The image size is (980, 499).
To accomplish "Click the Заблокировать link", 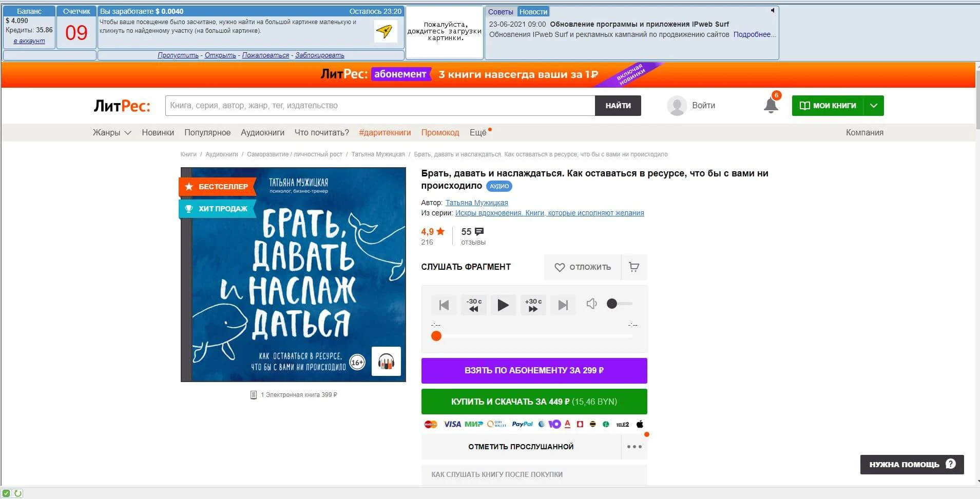I will 320,55.
